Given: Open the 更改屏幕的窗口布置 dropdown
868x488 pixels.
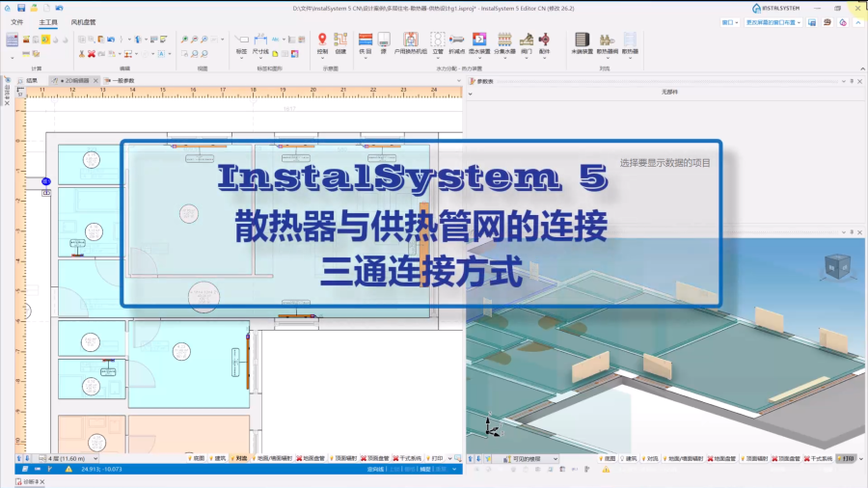Looking at the screenshot, I should [x=773, y=23].
